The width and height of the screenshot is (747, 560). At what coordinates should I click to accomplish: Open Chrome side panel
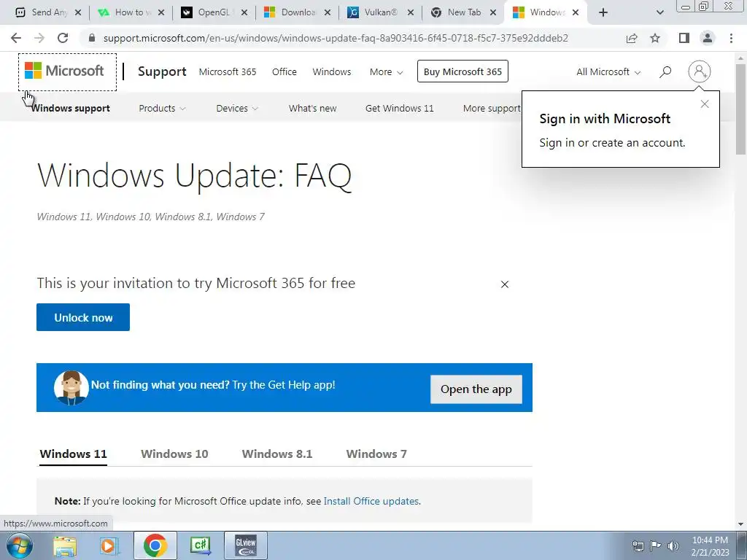click(684, 38)
